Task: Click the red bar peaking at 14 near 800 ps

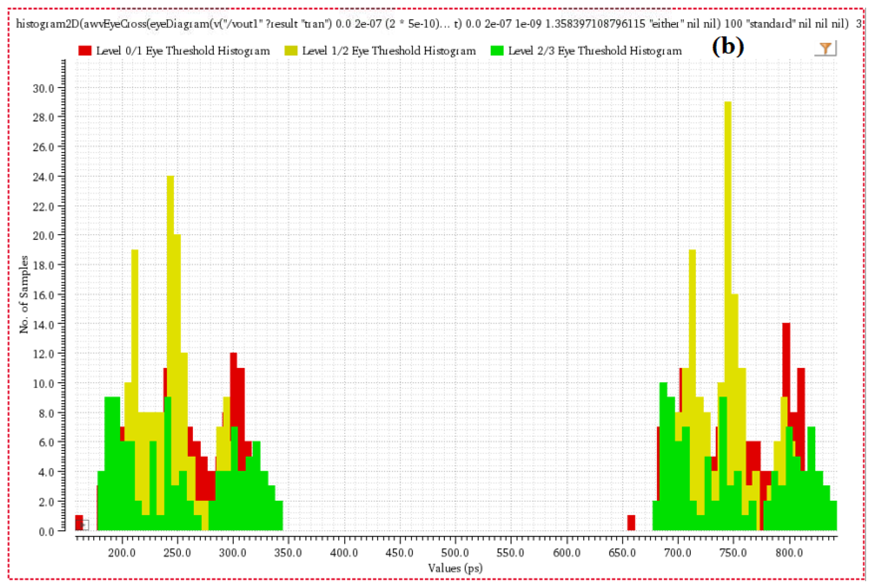Action: [x=786, y=356]
